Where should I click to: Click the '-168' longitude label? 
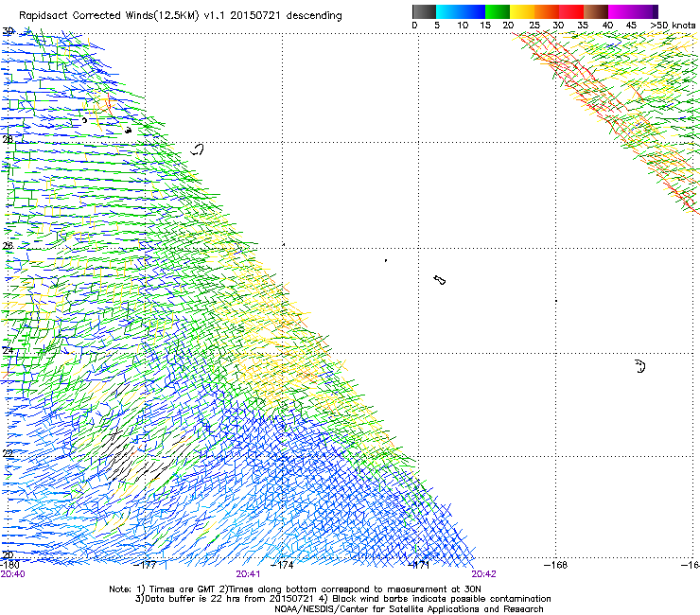(x=556, y=565)
